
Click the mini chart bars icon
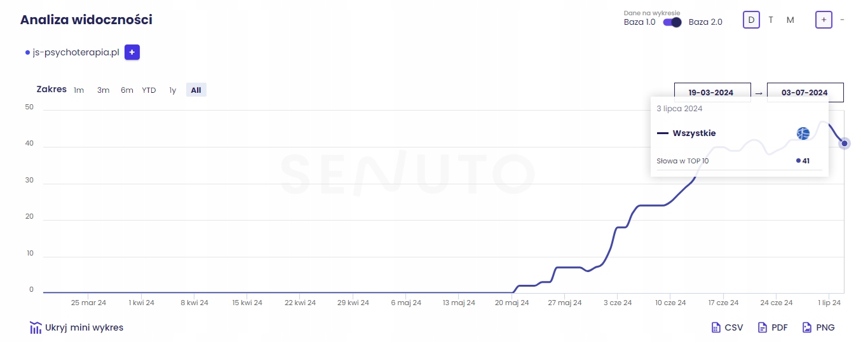(36, 328)
